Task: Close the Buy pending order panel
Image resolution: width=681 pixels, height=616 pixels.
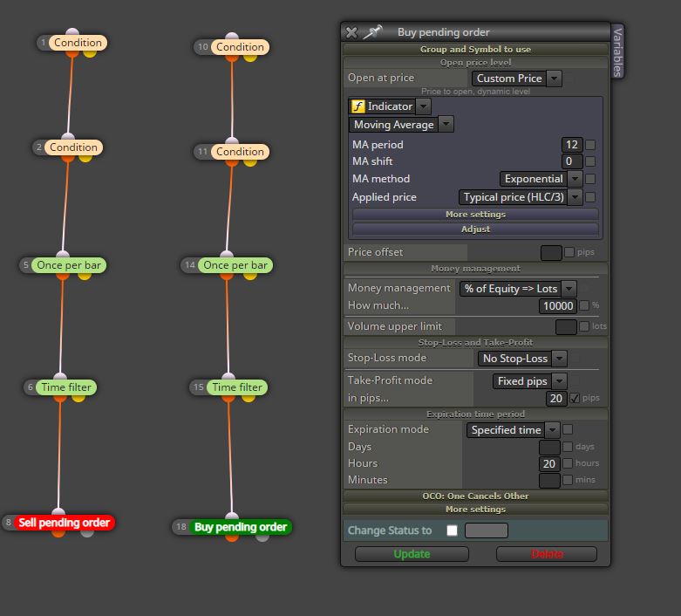Action: [x=351, y=32]
